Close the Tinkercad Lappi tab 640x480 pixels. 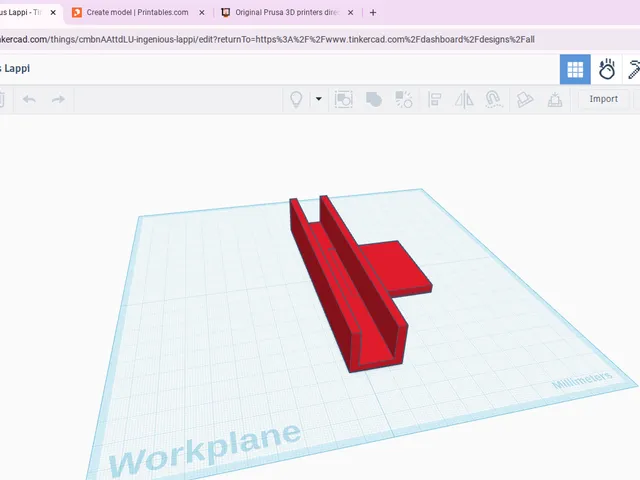tap(53, 13)
